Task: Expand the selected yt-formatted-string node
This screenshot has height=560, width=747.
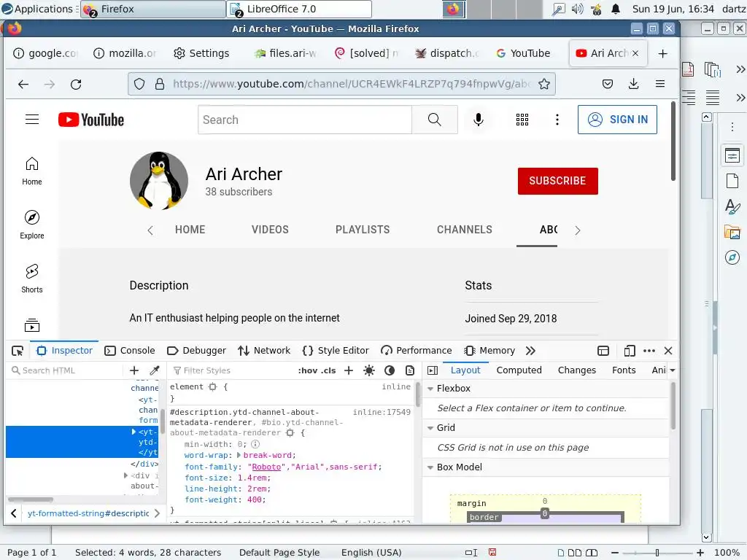Action: click(134, 432)
